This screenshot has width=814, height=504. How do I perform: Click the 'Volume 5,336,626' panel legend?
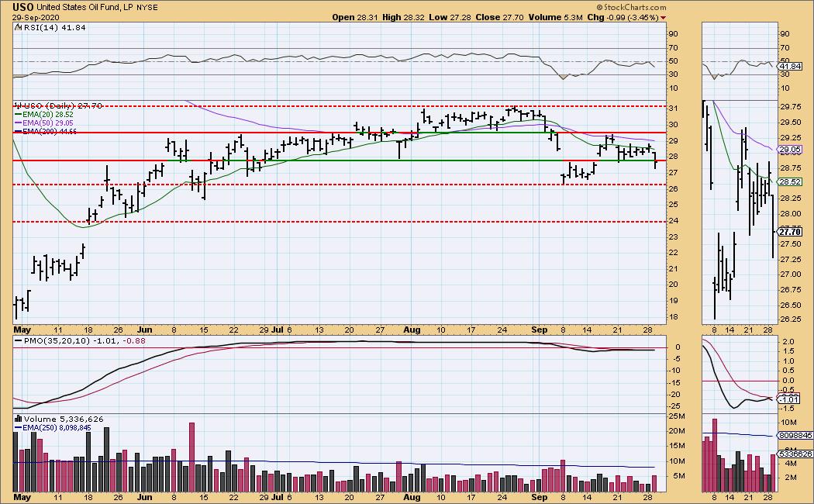tap(59, 419)
